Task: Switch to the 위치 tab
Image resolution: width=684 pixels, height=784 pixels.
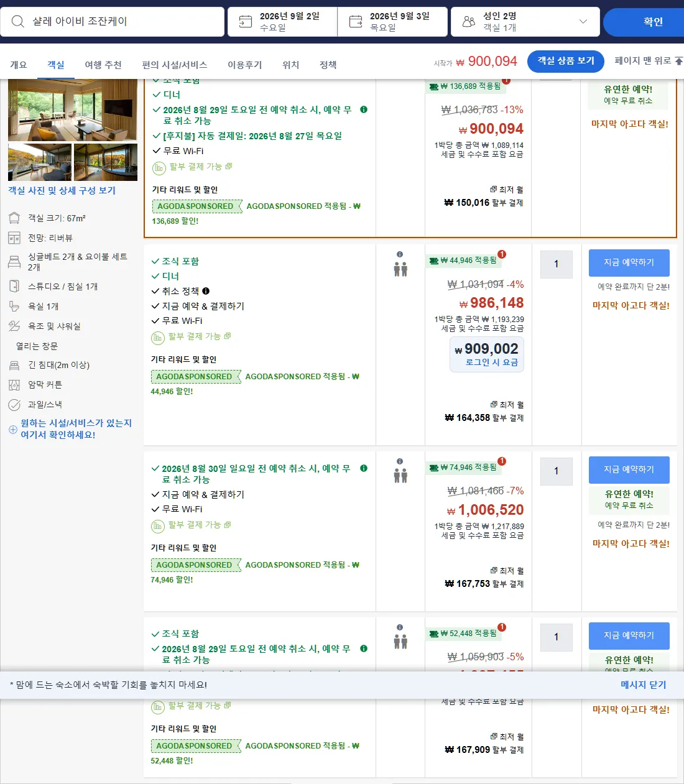Action: pos(291,65)
